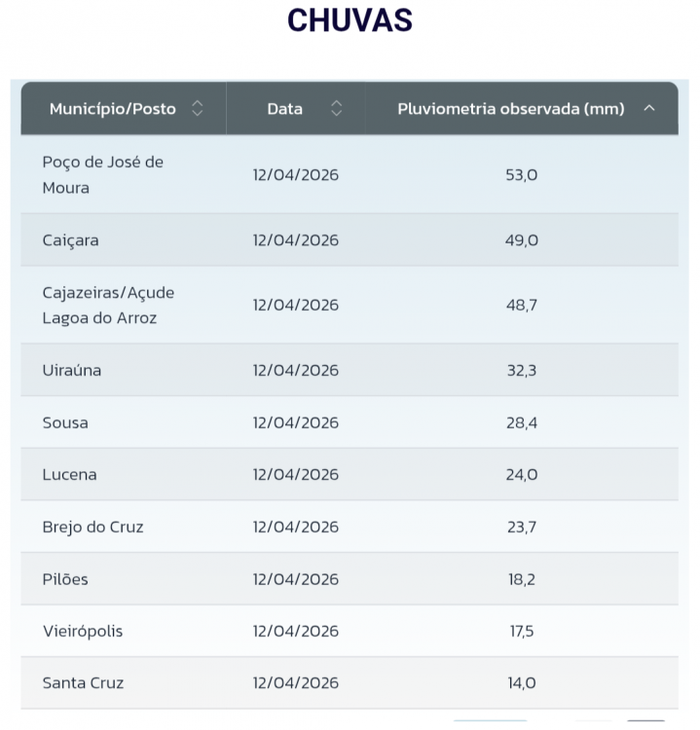Click the sort arrows next to Data
Viewport: 700px width, 730px height.
[337, 109]
